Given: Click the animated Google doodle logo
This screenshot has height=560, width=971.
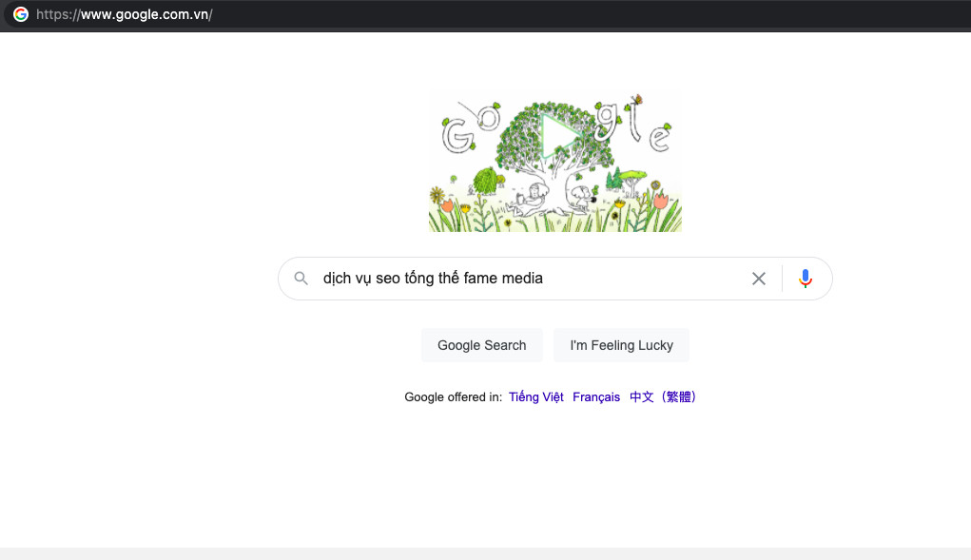Looking at the screenshot, I should coord(554,162).
